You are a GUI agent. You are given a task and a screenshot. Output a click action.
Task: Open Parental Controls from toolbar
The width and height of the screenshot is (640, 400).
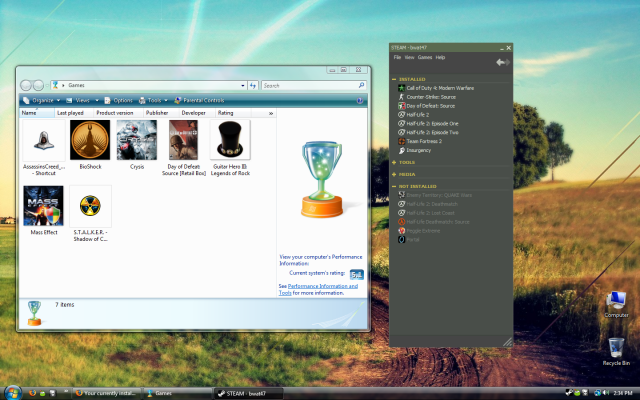point(199,100)
